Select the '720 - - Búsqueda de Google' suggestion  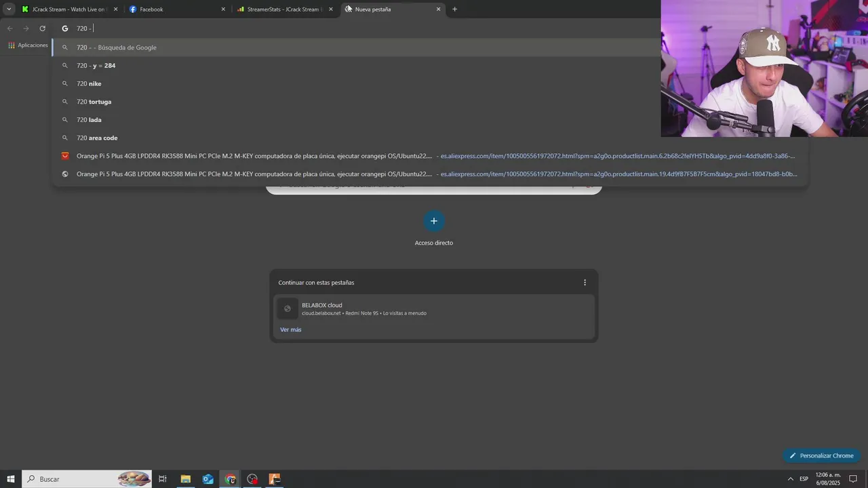(356, 47)
